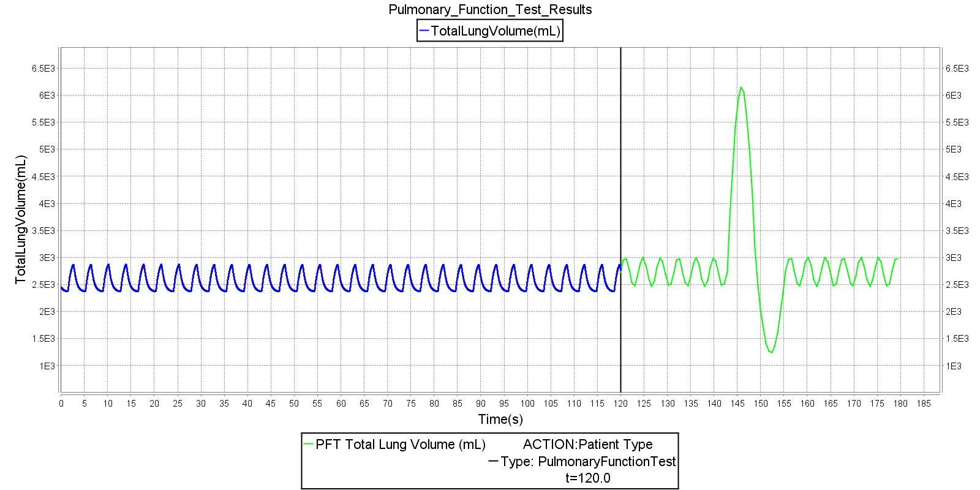This screenshot has height=490, width=980.
Task: Click the 3E3 label on the left y-axis
Action: (47, 258)
